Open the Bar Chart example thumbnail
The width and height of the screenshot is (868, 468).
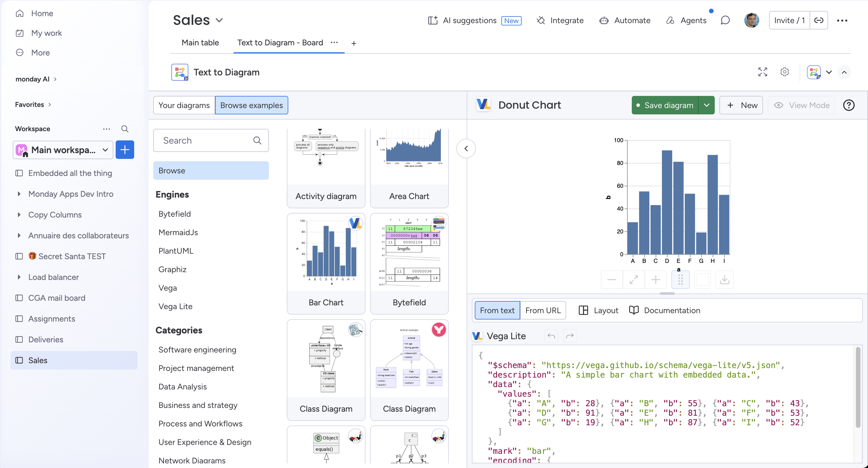[326, 252]
